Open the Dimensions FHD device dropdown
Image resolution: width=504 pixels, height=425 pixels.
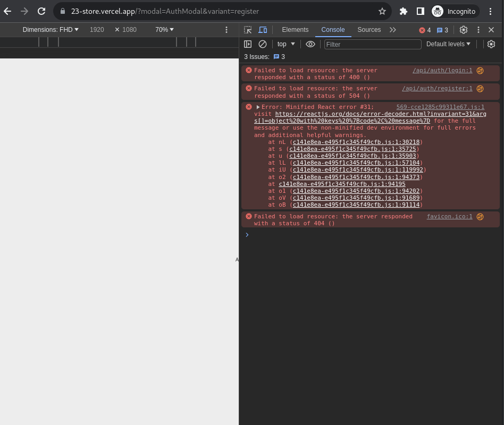click(51, 30)
